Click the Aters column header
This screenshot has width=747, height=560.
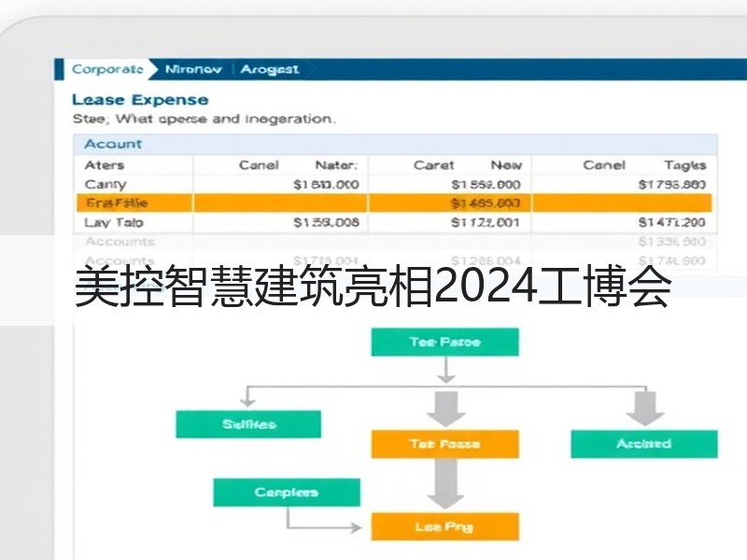pos(105,165)
